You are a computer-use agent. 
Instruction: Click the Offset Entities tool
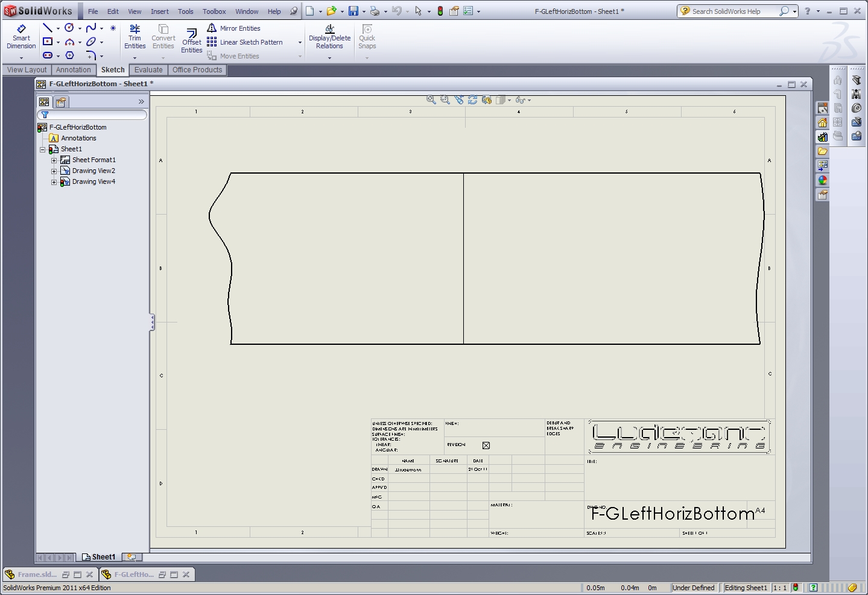(191, 40)
